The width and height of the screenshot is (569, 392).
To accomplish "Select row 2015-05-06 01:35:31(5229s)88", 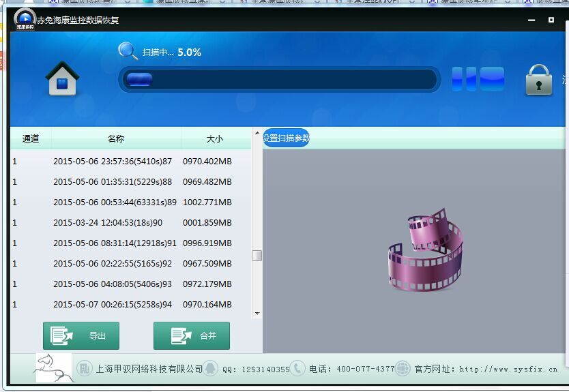I will point(130,181).
